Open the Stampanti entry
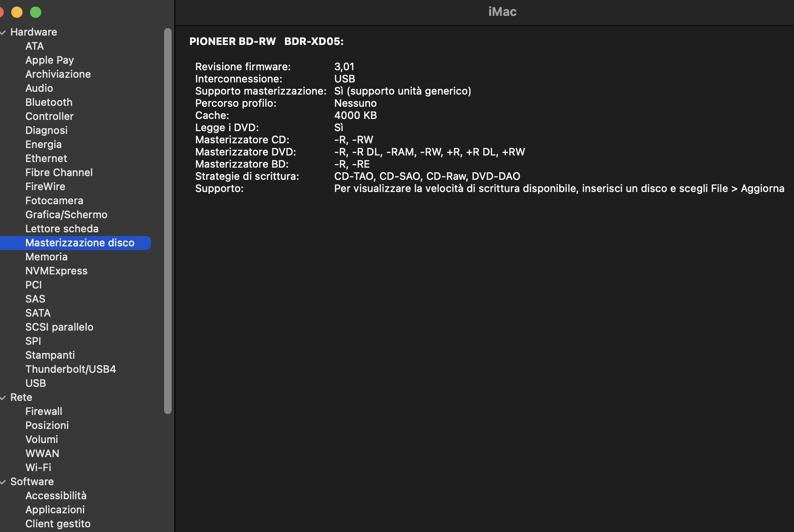This screenshot has width=794, height=532. point(50,355)
